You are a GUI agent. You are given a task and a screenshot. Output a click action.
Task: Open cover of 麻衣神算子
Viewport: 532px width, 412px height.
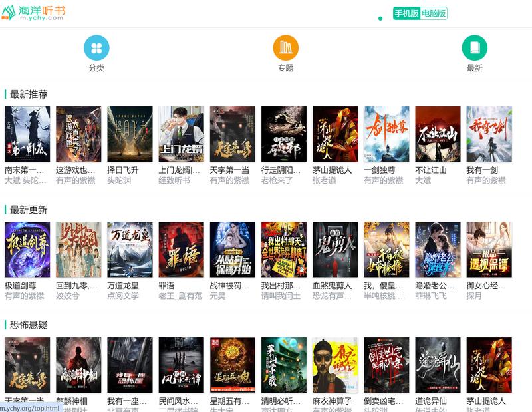tap(335, 365)
